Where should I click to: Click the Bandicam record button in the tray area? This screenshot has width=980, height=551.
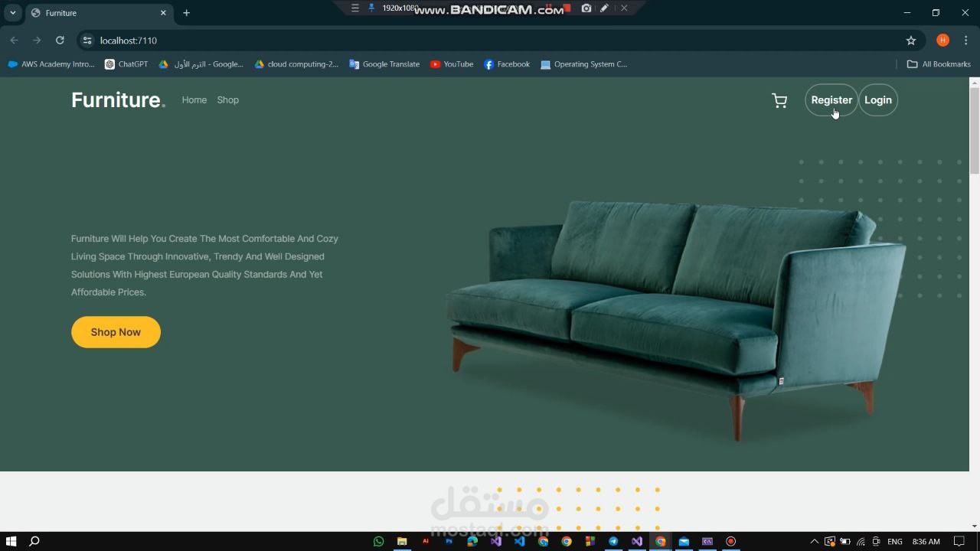point(730,542)
